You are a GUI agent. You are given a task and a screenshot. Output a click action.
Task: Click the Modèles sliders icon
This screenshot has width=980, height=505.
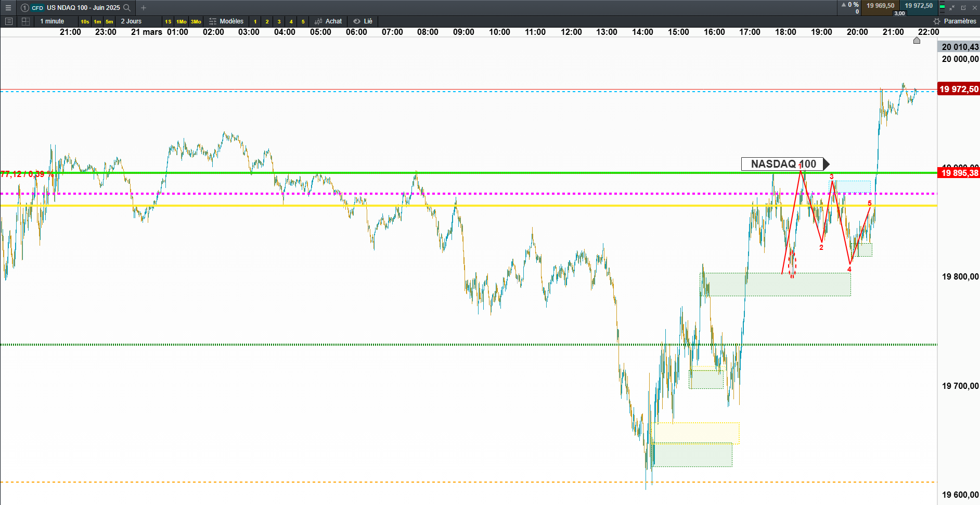click(213, 21)
